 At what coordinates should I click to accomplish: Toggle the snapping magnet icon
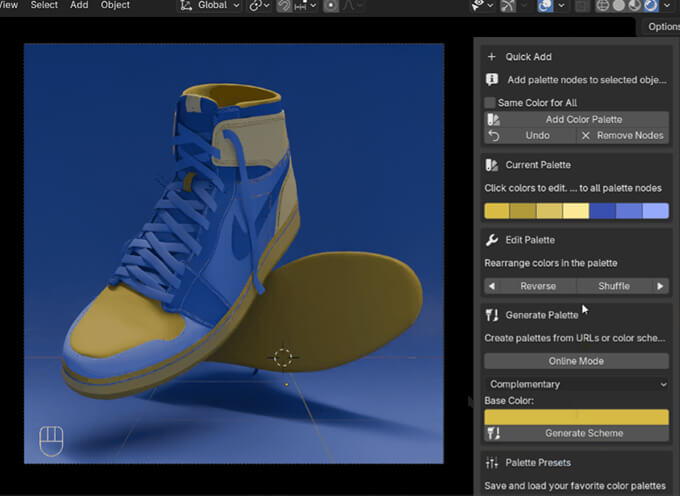(x=284, y=5)
